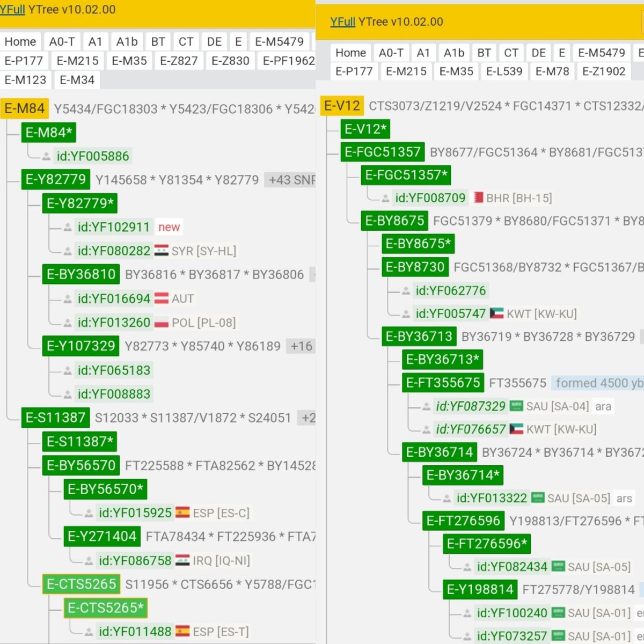The image size is (644, 644).
Task: Click person icon beside id:YF062776
Action: pos(406,291)
